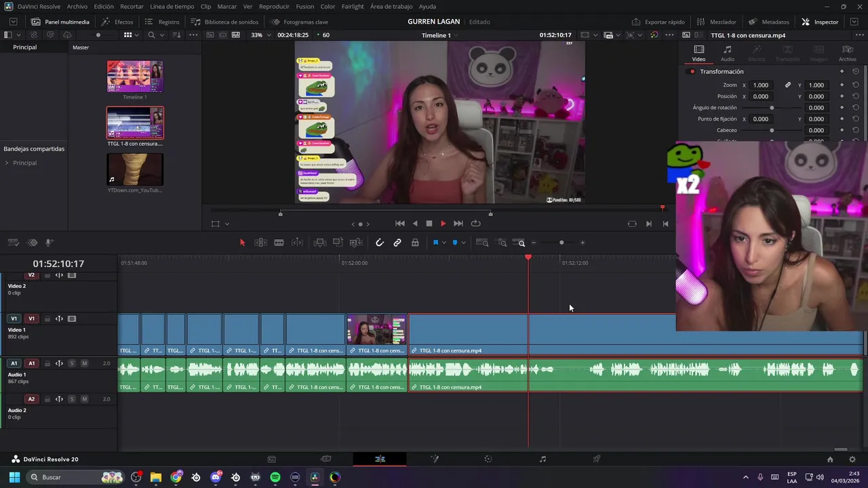Mute the Audio 1 track

(84, 363)
